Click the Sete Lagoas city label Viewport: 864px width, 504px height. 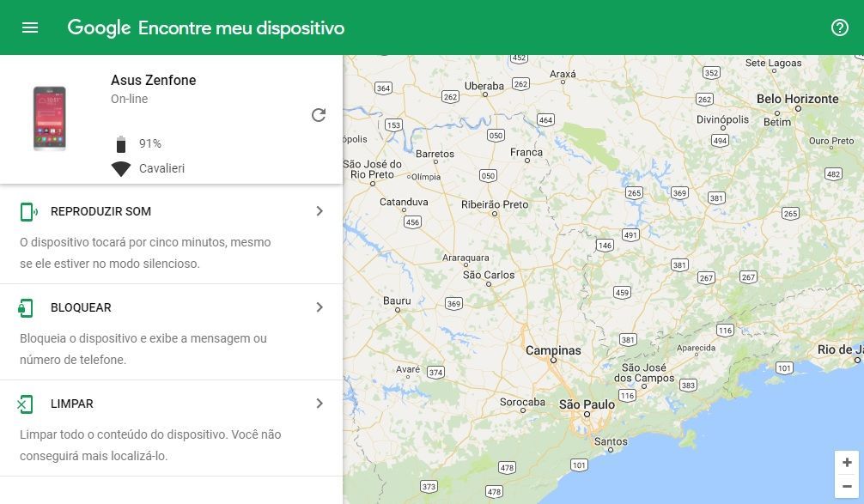(773, 63)
